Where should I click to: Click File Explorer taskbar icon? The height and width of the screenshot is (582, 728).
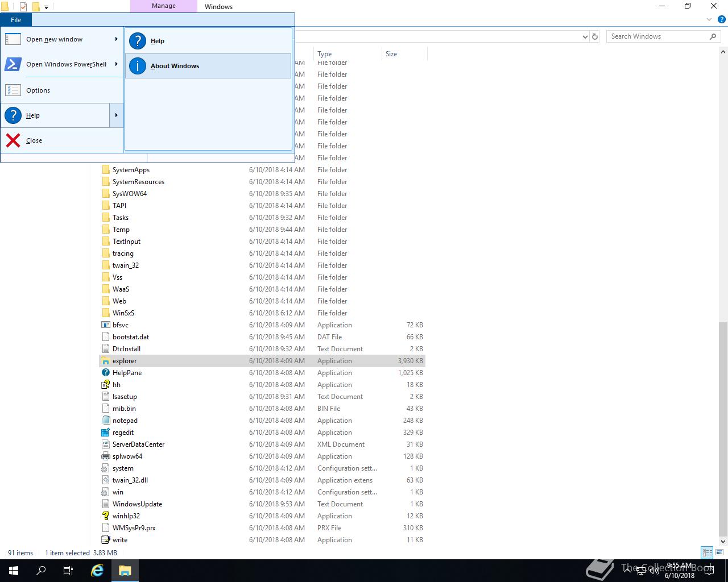pos(125,571)
